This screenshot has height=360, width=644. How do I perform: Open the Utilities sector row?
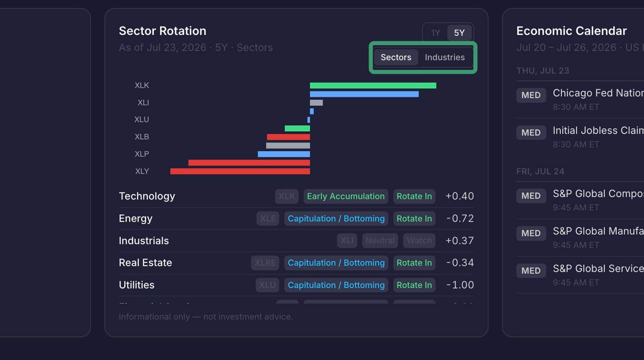point(297,285)
